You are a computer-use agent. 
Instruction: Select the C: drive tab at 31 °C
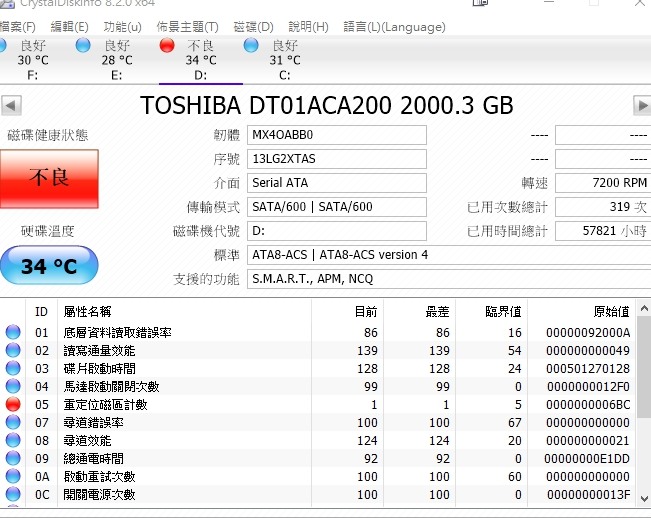pyautogui.click(x=285, y=60)
